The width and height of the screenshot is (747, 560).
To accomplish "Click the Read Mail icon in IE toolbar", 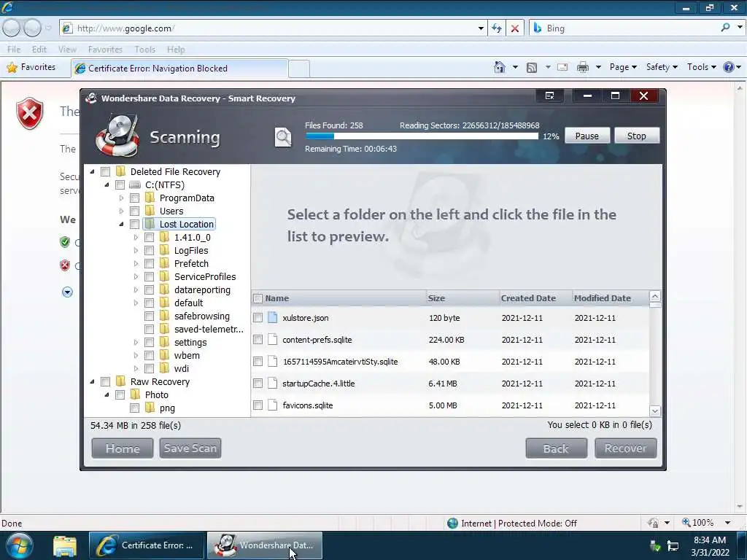I will (562, 67).
